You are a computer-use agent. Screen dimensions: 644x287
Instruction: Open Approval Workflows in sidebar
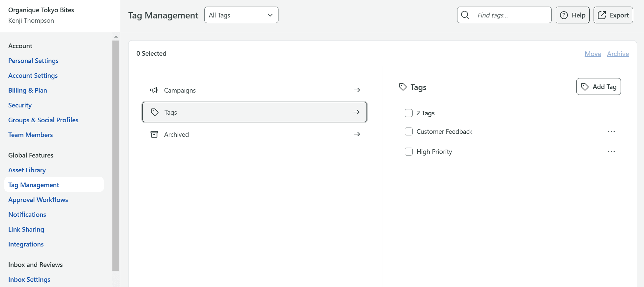38,200
